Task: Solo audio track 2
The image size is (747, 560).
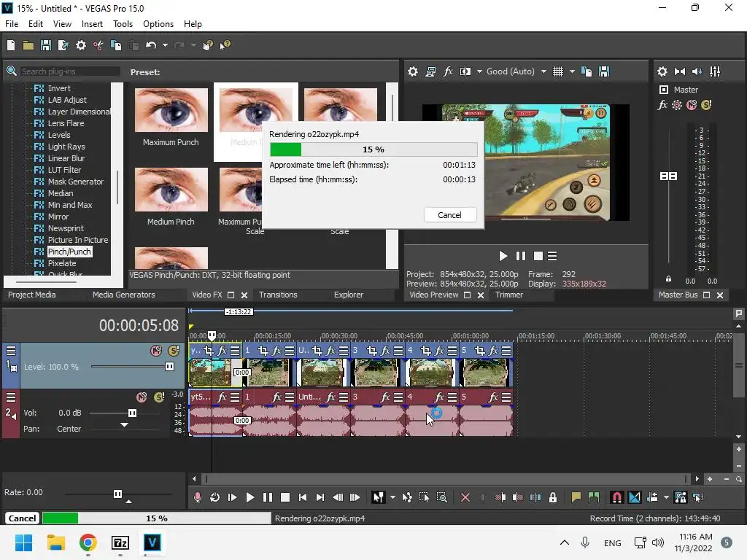Action: 159,397
